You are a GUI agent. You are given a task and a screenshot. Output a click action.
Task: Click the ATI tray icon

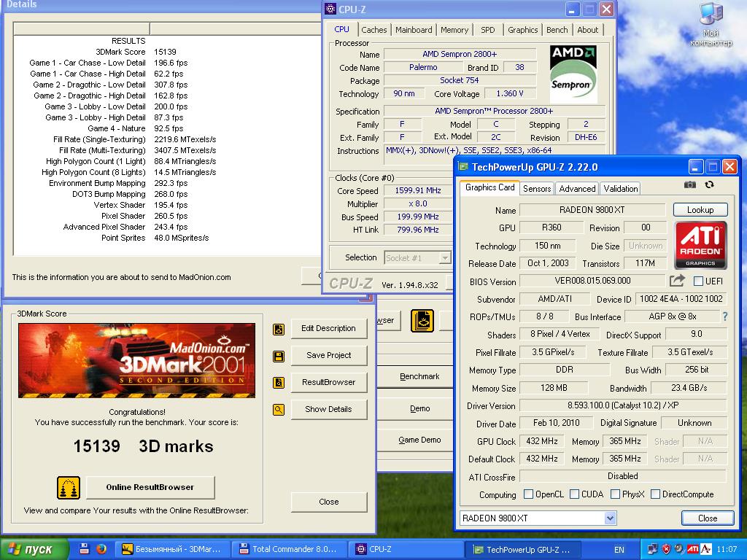[693, 549]
